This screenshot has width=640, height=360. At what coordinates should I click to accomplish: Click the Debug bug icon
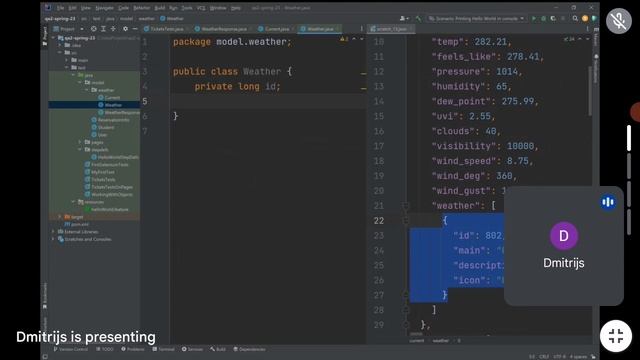point(543,18)
